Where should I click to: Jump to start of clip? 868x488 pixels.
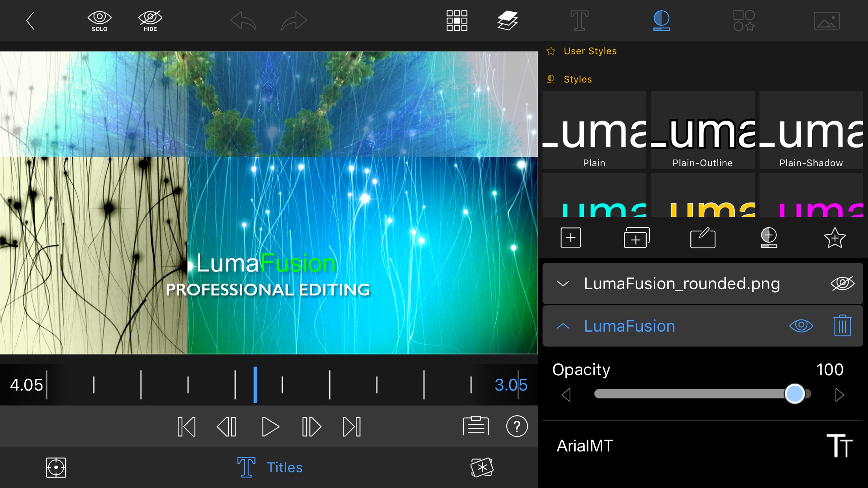point(186,427)
